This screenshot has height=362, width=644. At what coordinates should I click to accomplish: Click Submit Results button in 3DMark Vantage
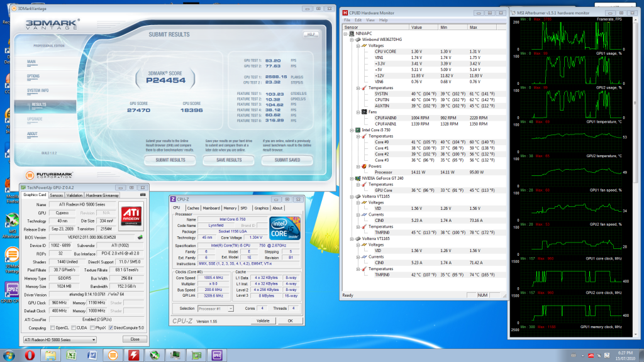170,160
